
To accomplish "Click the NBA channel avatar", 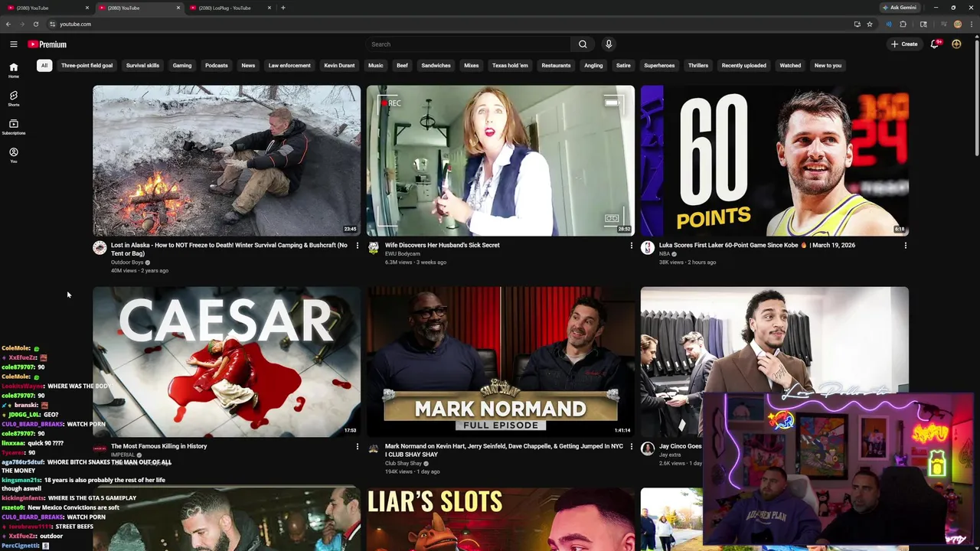I will (648, 247).
